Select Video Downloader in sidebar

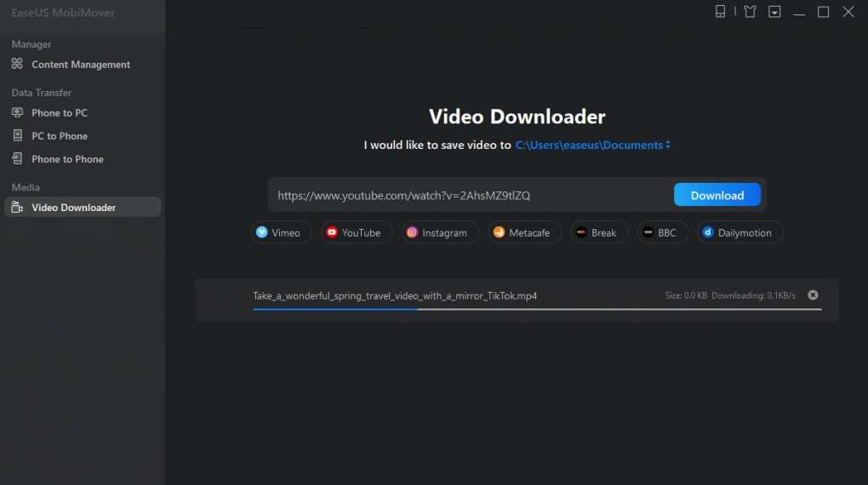(x=83, y=207)
